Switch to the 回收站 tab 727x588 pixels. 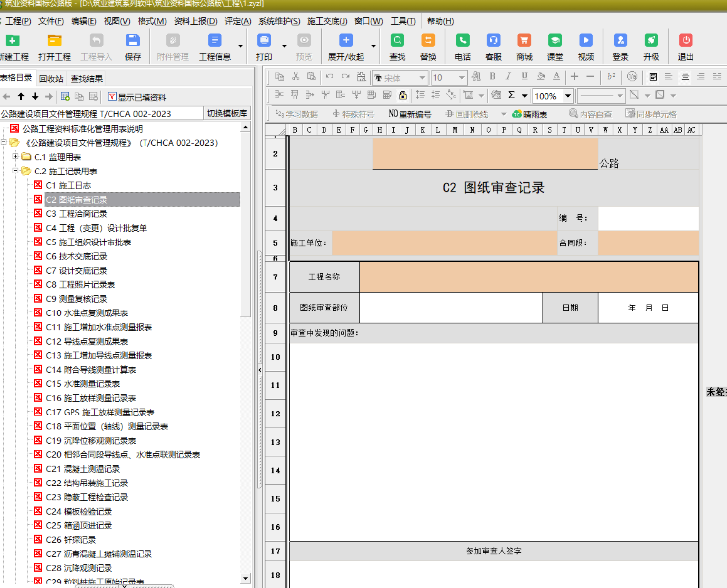51,78
